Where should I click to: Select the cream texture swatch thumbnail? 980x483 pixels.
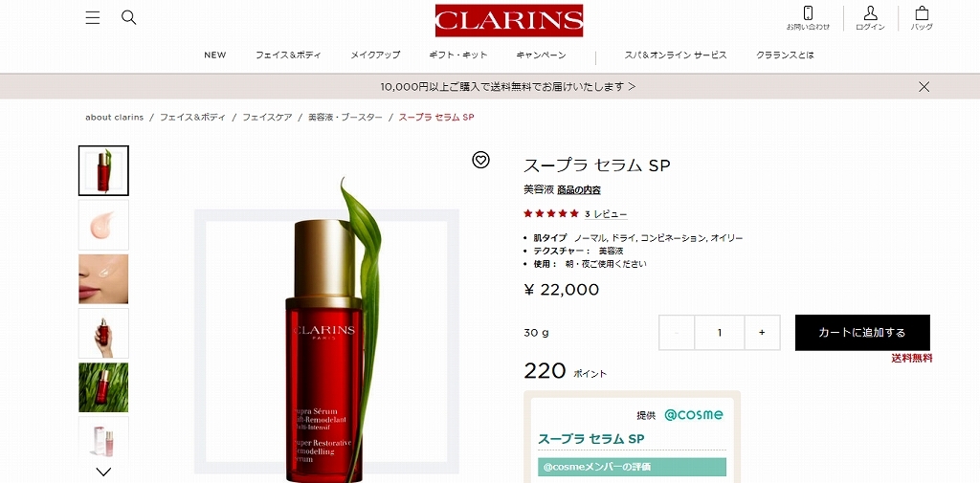pos(103,225)
